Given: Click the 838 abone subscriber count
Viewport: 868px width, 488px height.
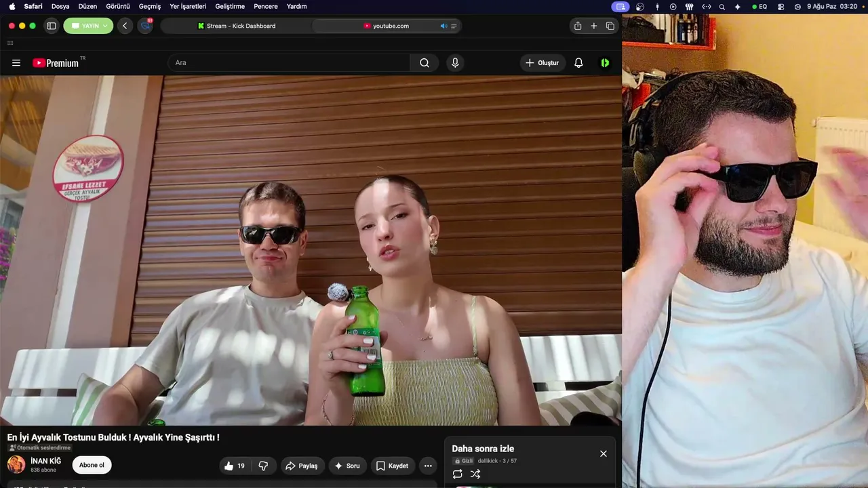Looking at the screenshot, I should coord(43,470).
